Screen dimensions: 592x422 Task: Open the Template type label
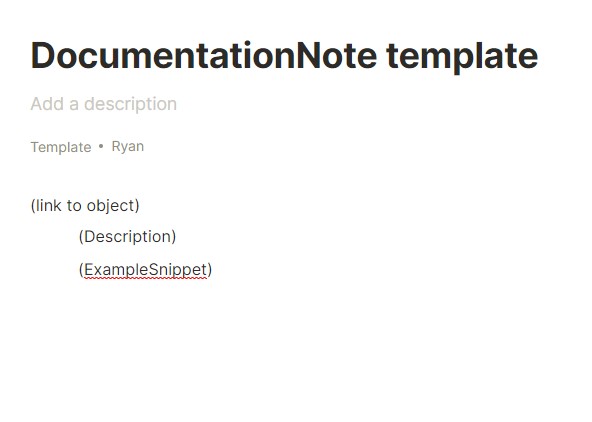[x=61, y=147]
